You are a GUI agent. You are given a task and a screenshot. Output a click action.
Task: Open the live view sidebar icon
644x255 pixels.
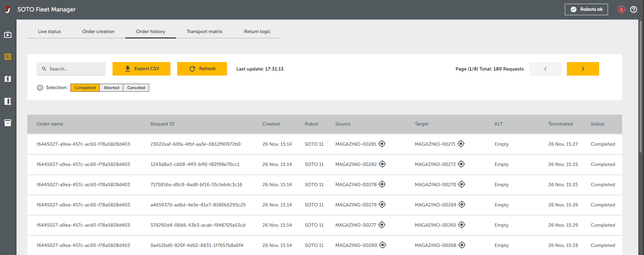(8, 34)
